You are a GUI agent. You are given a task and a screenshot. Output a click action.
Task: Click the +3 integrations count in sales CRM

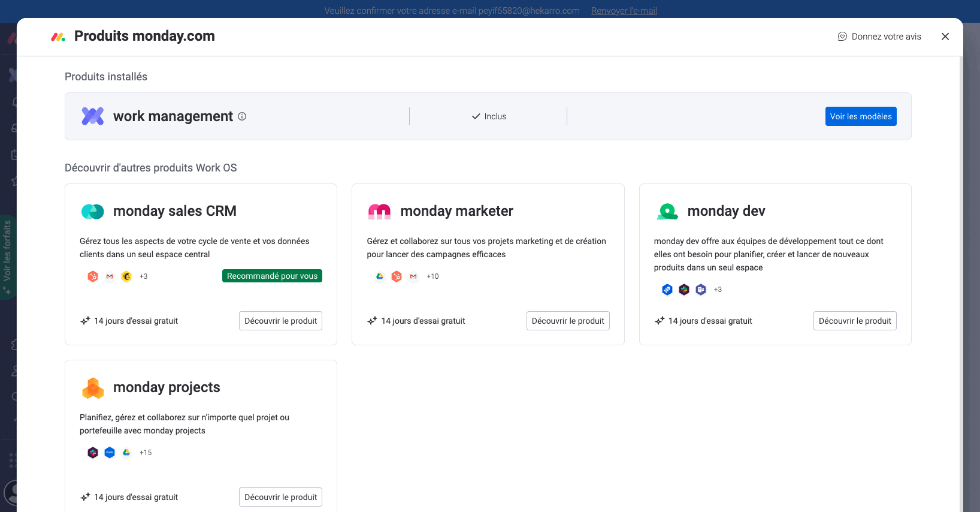144,276
